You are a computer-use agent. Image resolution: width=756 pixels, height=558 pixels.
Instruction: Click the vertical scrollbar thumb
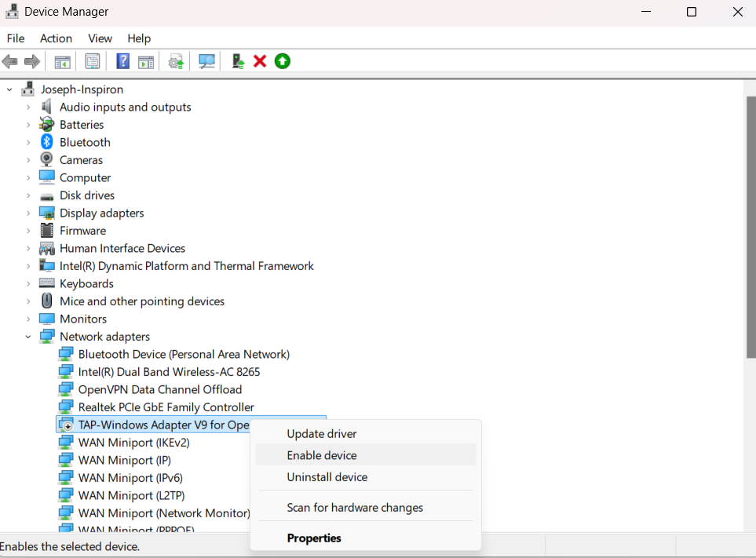click(750, 228)
